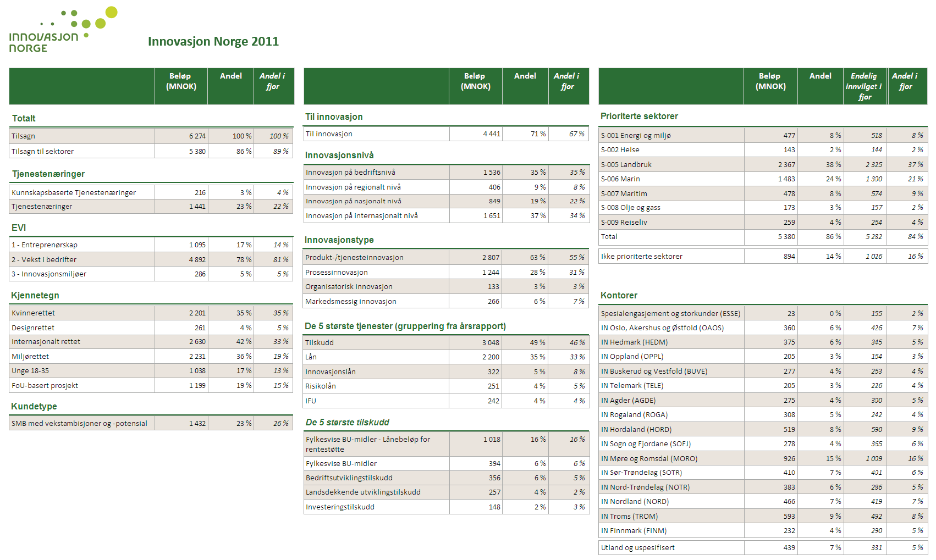Click the 'Designrettet' row label
This screenshot has height=560, width=936.
coord(33,328)
